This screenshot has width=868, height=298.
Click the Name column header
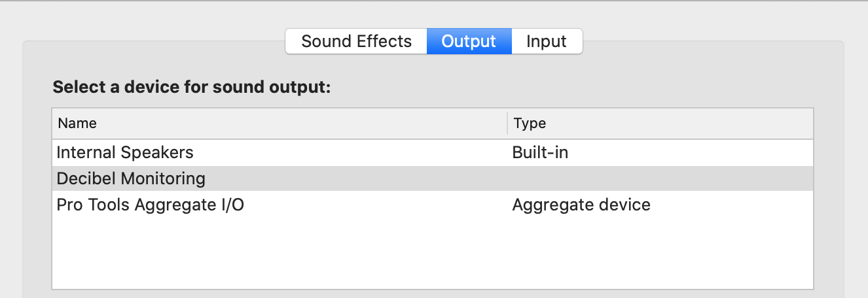77,124
